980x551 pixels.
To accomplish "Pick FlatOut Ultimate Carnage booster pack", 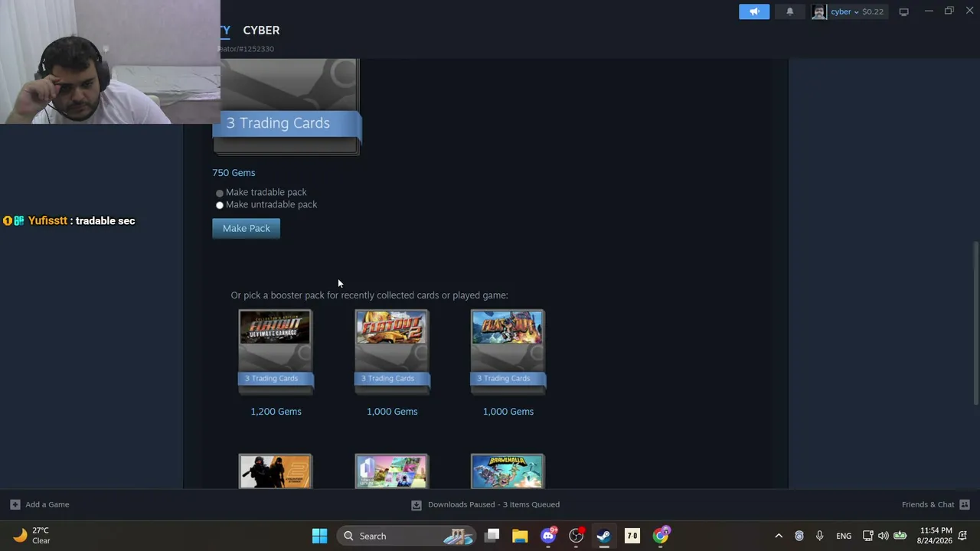I will [x=275, y=352].
